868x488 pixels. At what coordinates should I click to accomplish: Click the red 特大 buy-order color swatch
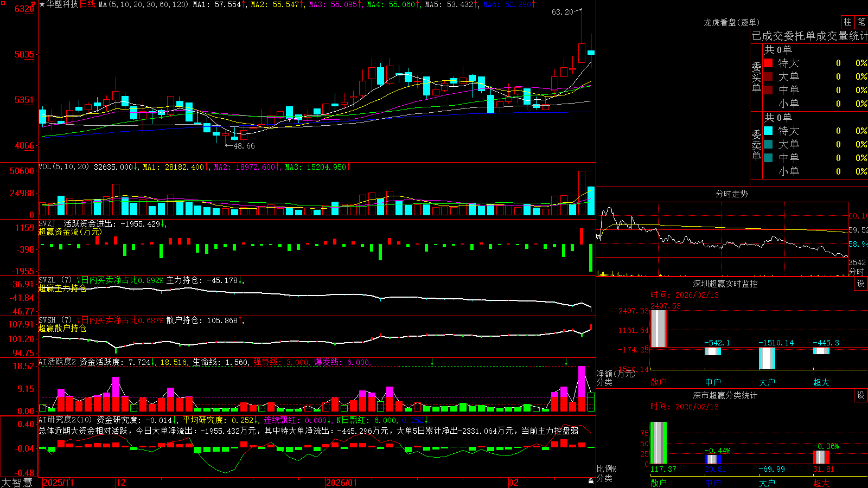[768, 63]
